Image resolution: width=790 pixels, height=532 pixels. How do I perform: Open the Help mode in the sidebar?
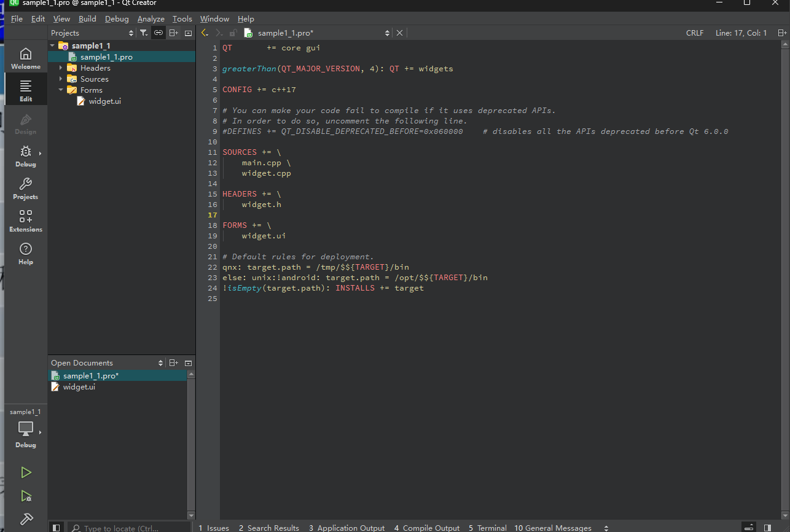tap(26, 254)
